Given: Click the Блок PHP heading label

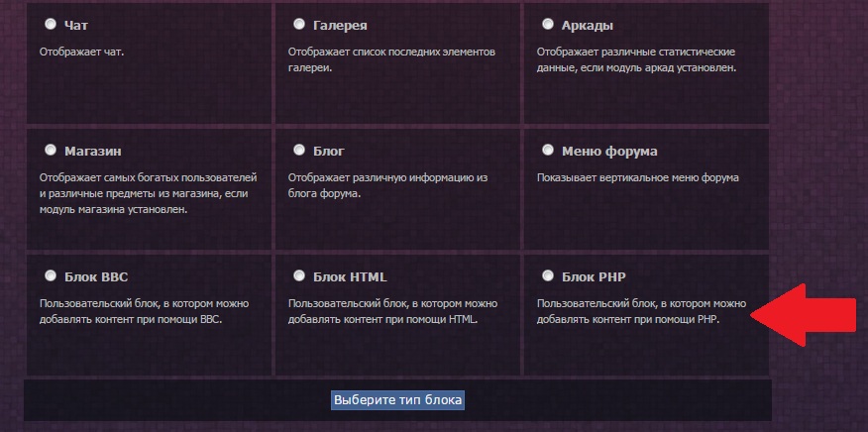Looking at the screenshot, I should click(x=594, y=276).
